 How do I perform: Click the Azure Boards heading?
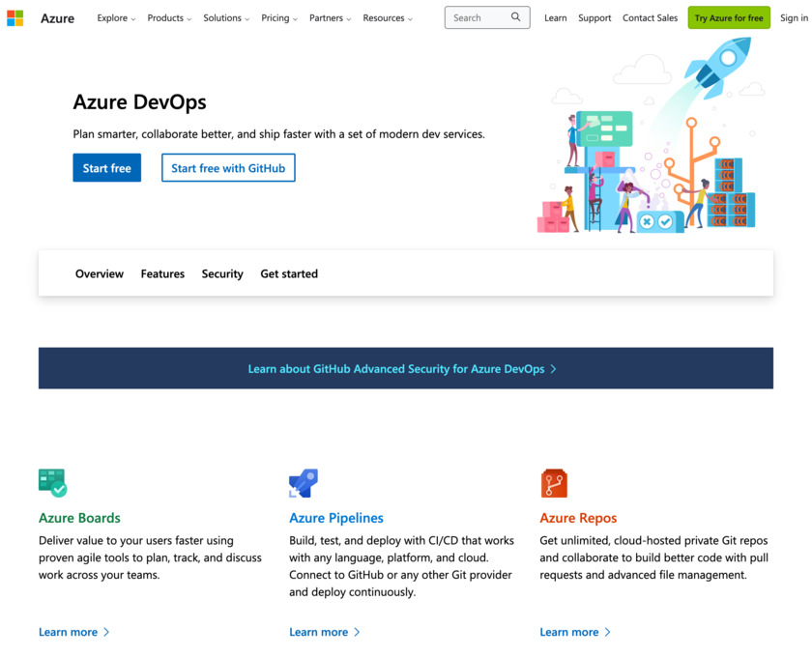(x=79, y=518)
